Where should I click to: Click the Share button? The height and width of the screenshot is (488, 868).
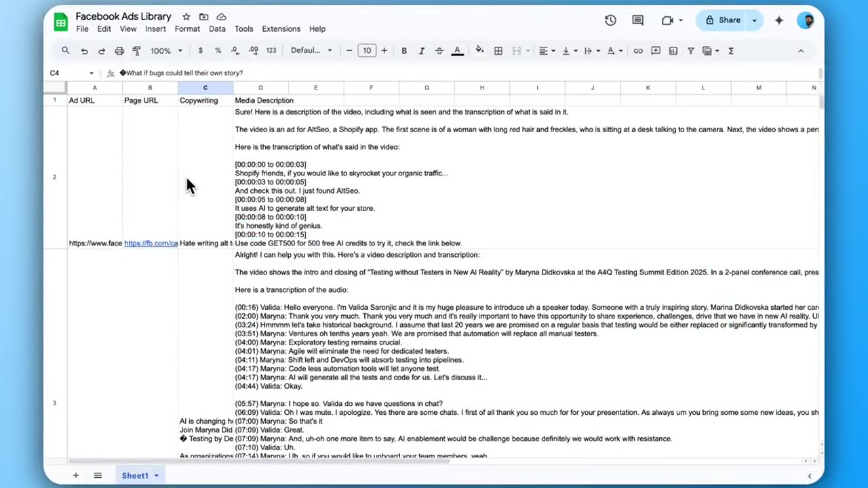pyautogui.click(x=723, y=20)
